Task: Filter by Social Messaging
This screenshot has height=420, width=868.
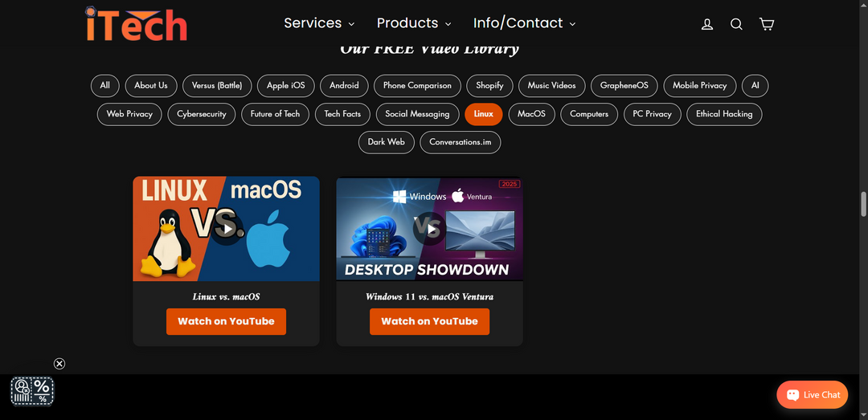Action: (417, 114)
